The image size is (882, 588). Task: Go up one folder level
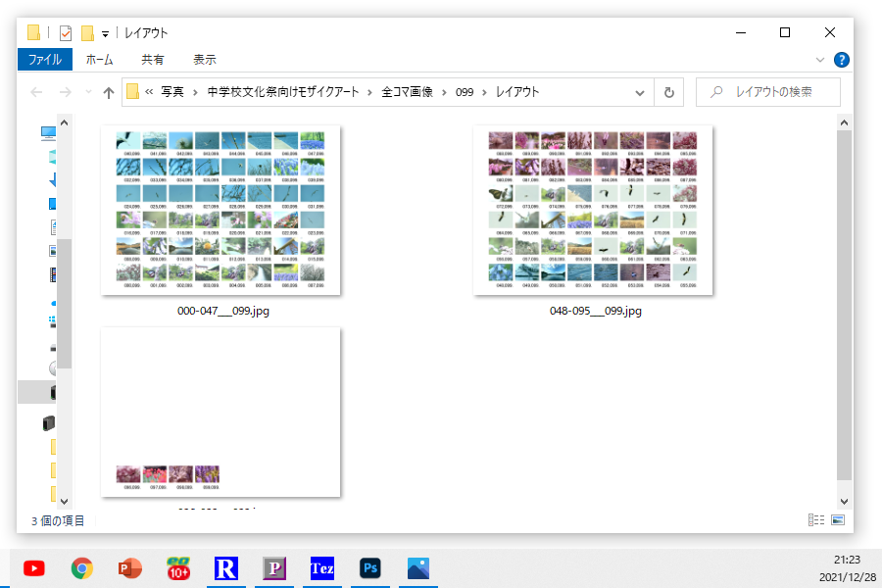pos(109,92)
